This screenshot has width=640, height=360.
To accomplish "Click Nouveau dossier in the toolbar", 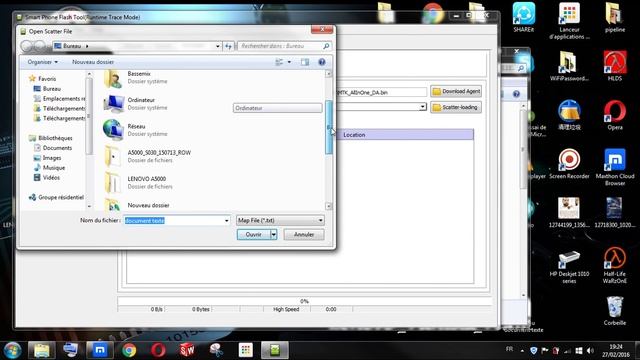I will 93,62.
